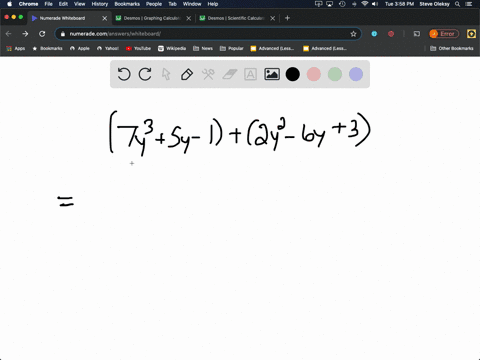Click the address bar URL field
This screenshot has height=360, width=480.
tap(208, 34)
